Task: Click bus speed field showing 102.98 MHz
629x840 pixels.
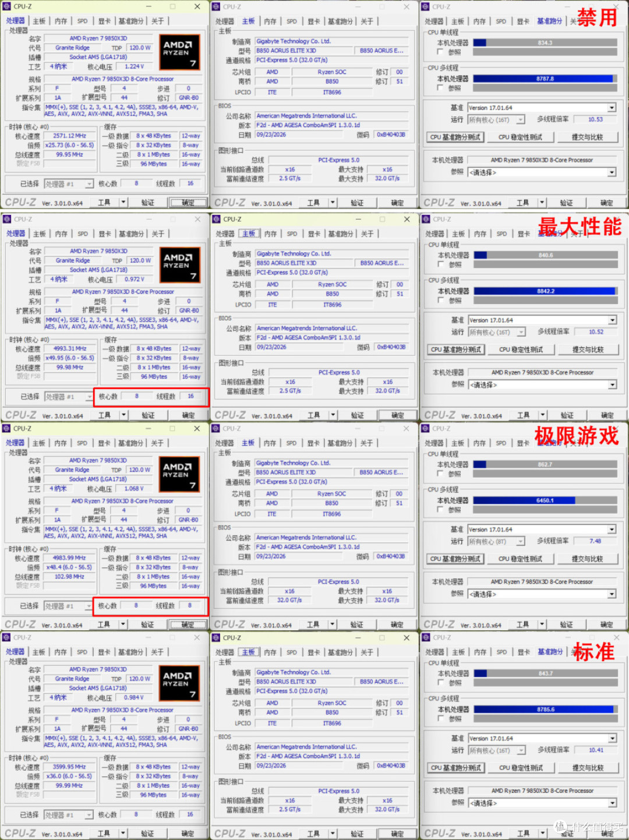Action: point(69,577)
